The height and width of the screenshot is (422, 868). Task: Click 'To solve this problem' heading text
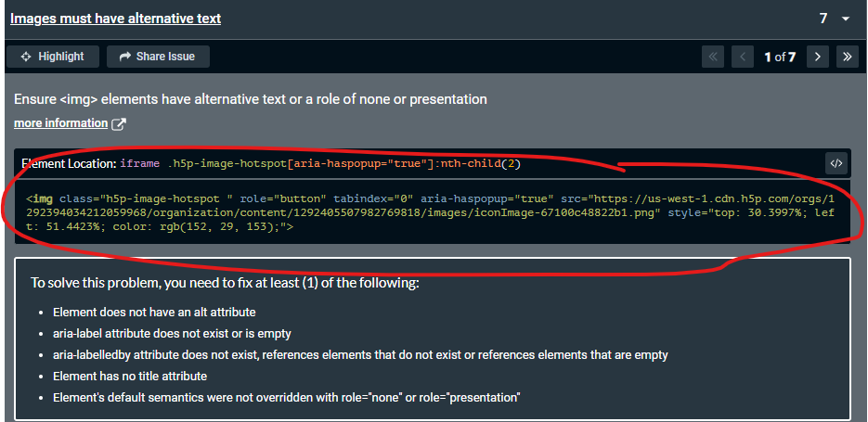[226, 283]
